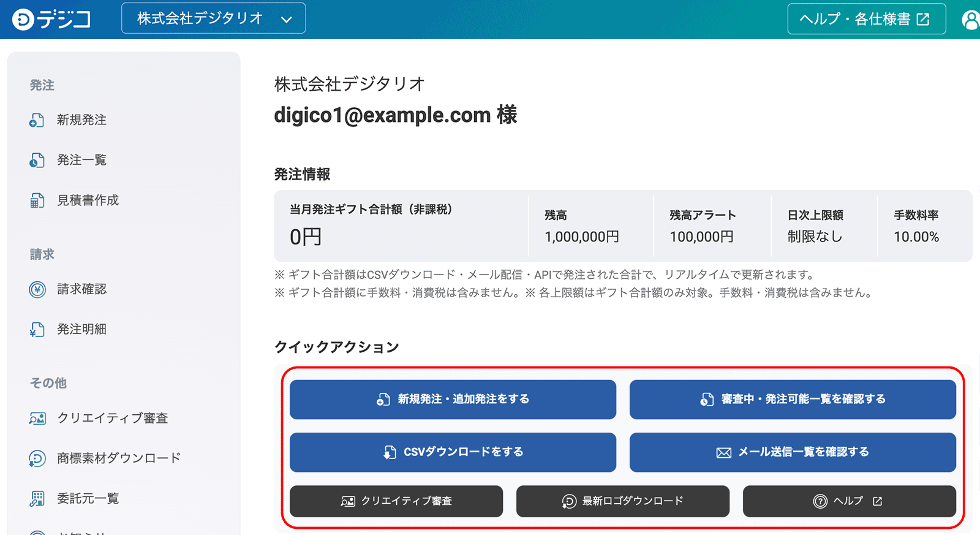Click the 委託元一覧 building icon
Image resolution: width=980 pixels, height=535 pixels.
pos(37,499)
